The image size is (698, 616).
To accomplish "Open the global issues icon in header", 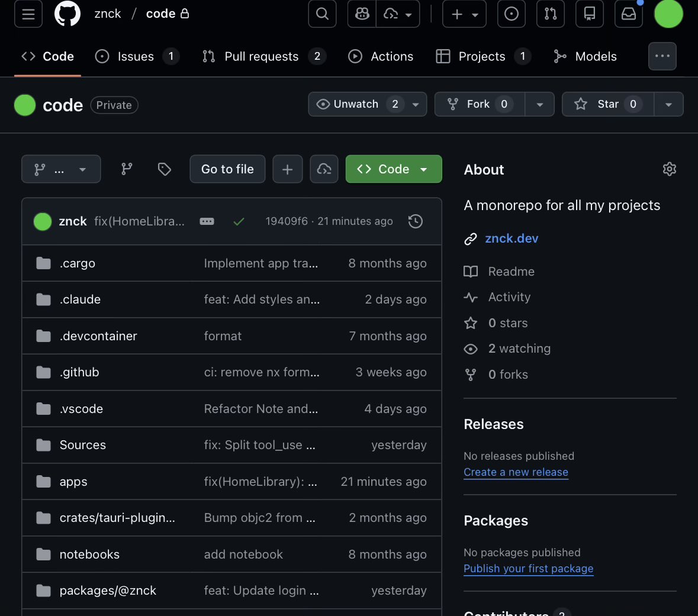I will 511,14.
